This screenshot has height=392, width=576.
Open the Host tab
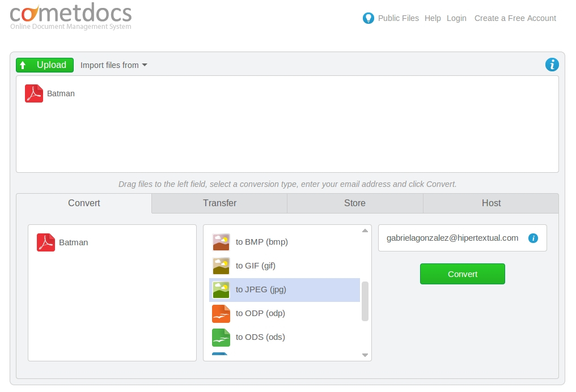(490, 203)
